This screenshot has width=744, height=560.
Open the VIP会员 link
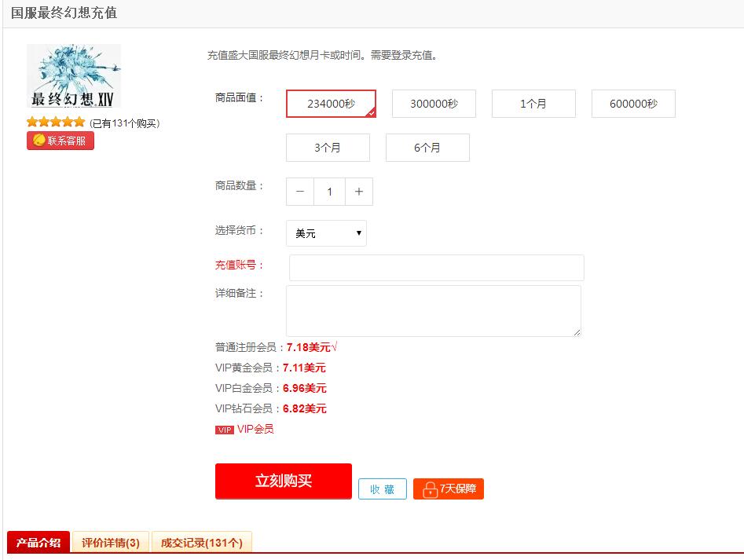point(255,429)
